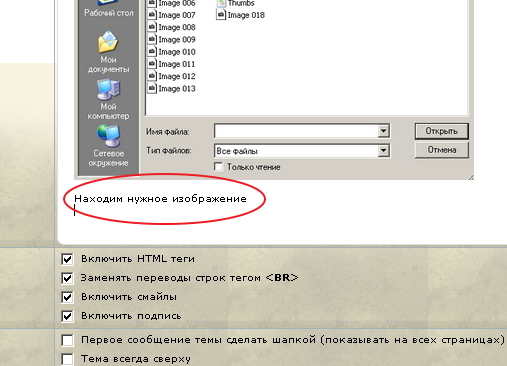
Task: Select the Image 006 file icon
Action: click(152, 3)
